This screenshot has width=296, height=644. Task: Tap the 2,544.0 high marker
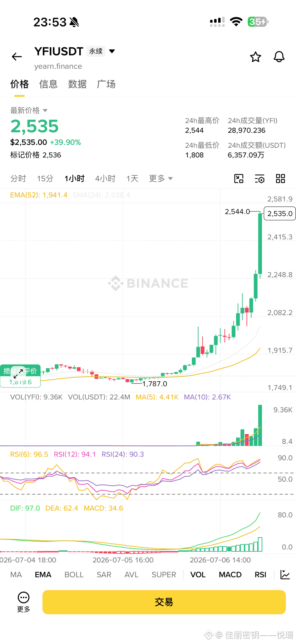pos(237,211)
